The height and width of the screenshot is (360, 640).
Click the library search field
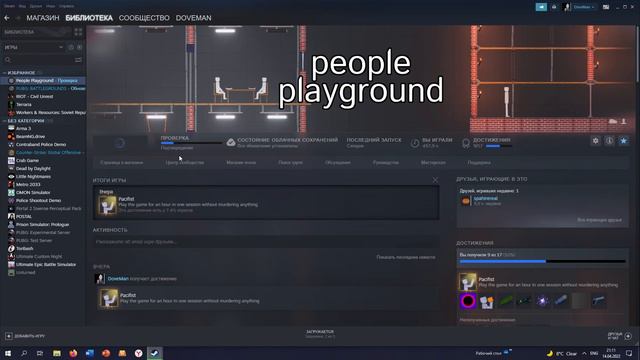point(38,60)
